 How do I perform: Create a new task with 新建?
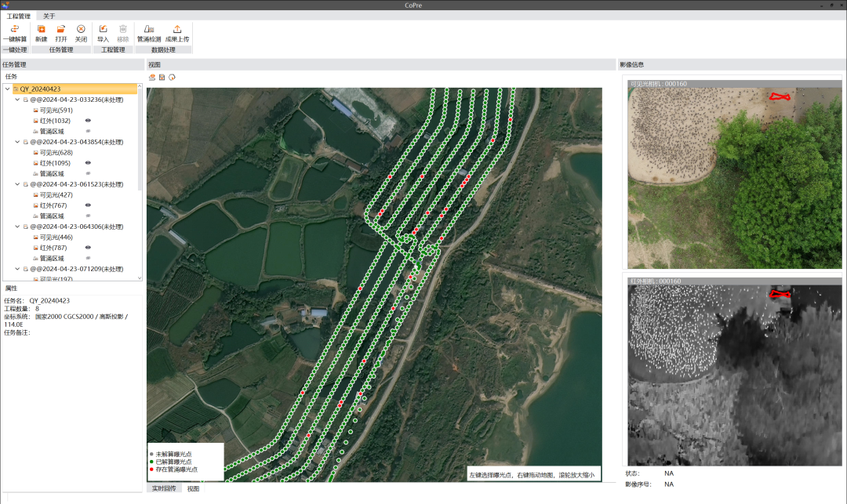point(41,34)
